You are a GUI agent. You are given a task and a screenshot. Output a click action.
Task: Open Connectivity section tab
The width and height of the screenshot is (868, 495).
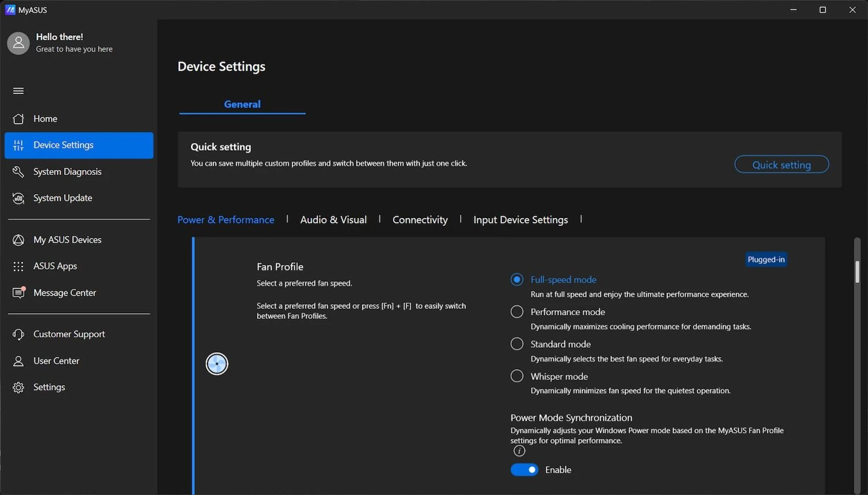point(420,219)
